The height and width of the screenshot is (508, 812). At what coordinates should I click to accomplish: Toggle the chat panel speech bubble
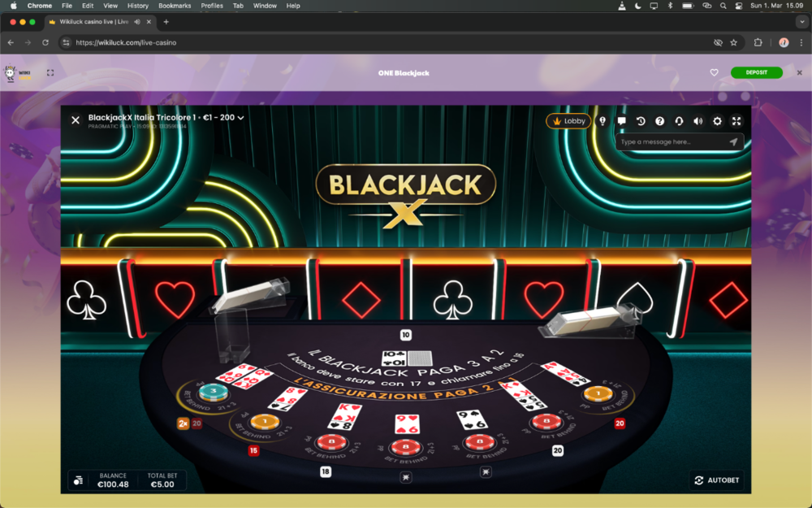click(621, 121)
